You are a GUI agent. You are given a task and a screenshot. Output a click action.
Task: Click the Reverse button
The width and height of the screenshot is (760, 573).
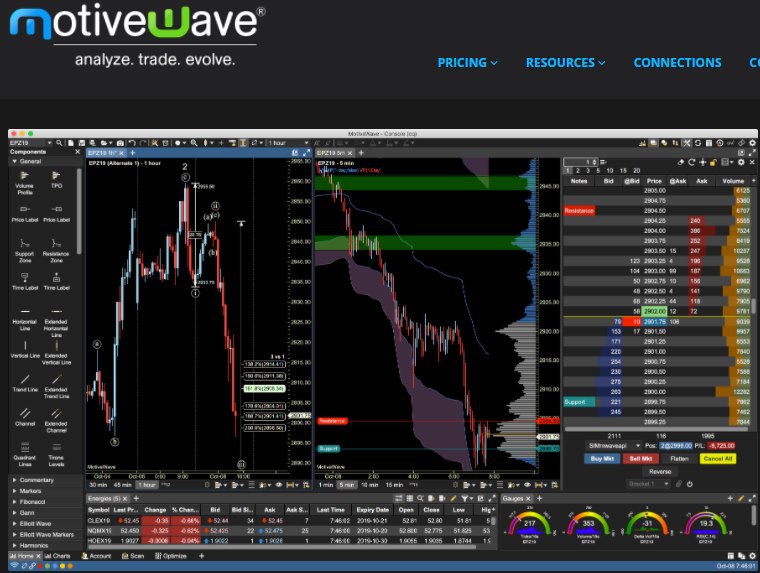[660, 471]
